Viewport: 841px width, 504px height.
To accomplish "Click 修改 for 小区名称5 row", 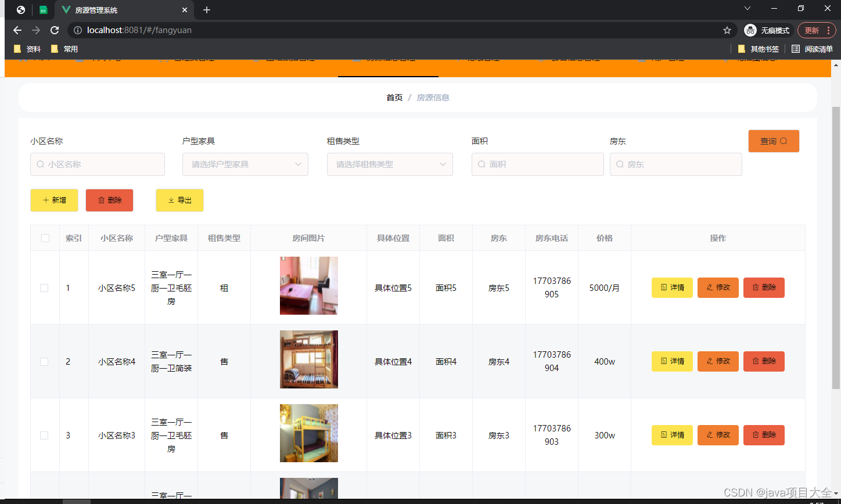I will click(x=718, y=288).
